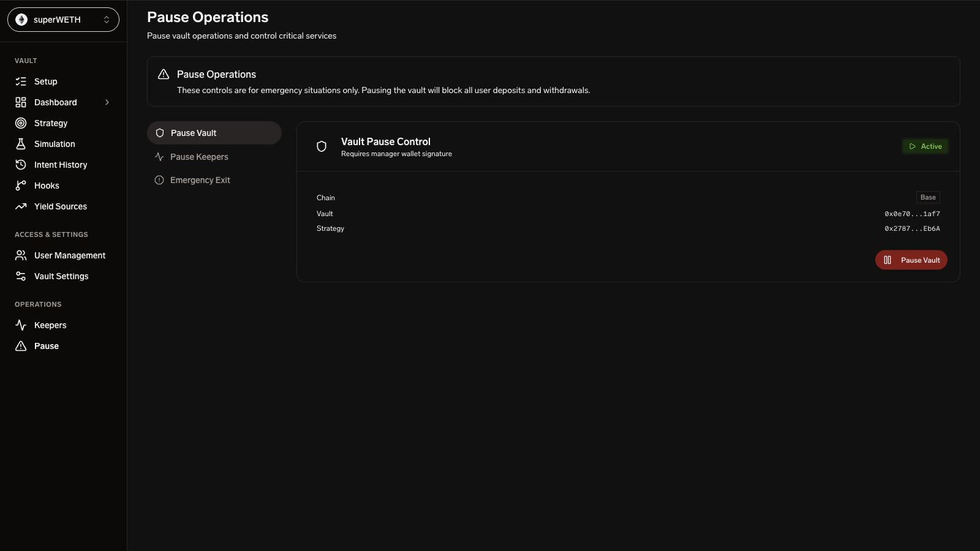Expand the Dashboard submenu chevron
The image size is (980, 551).
tap(107, 102)
